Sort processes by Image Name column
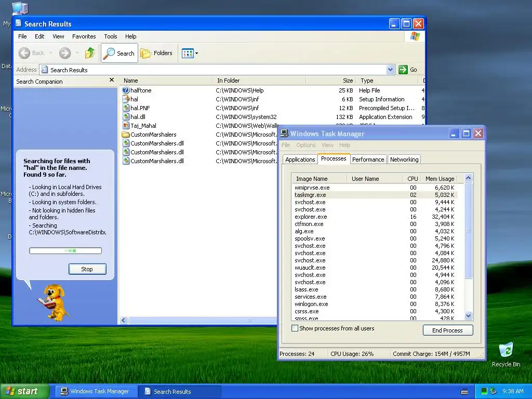Viewport: 532px width, 399px height. coord(320,179)
